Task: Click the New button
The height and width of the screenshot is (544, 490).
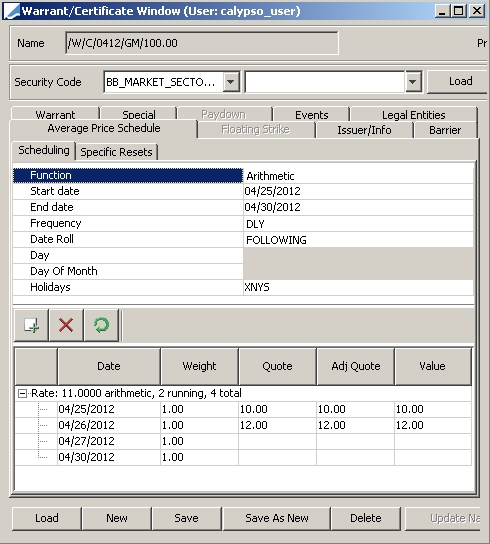Action: coord(117,518)
